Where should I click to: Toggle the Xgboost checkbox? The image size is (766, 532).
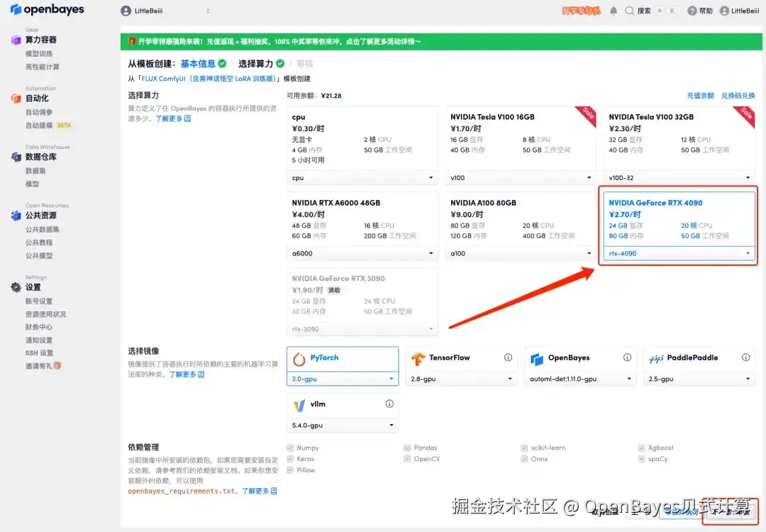click(x=641, y=448)
